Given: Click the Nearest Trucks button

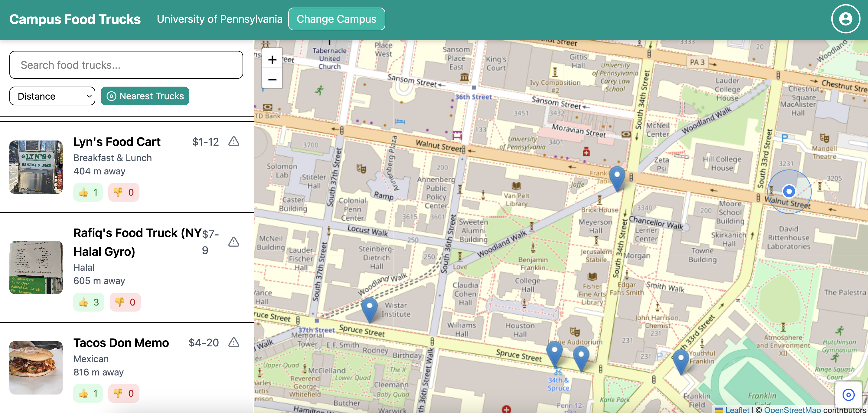Looking at the screenshot, I should coord(145,96).
